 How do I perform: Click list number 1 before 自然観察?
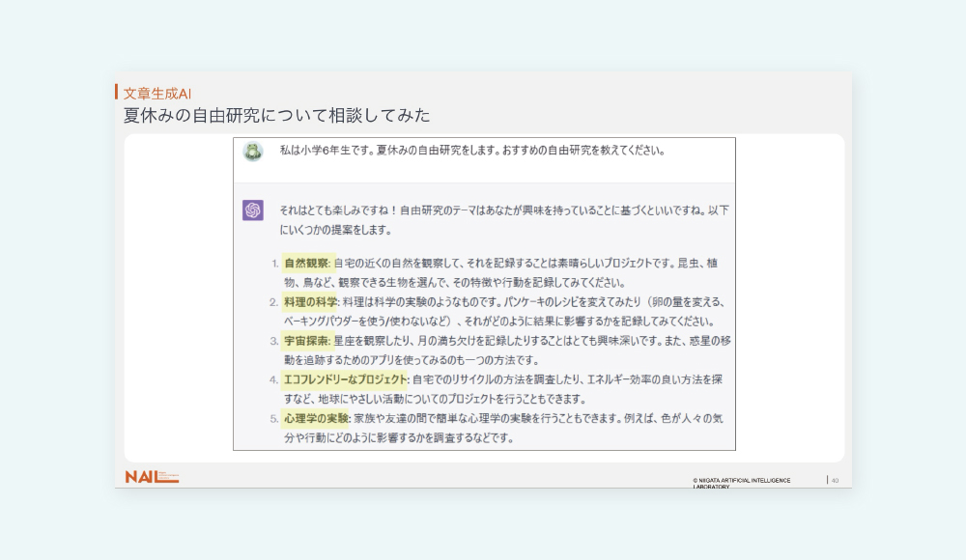pos(273,264)
